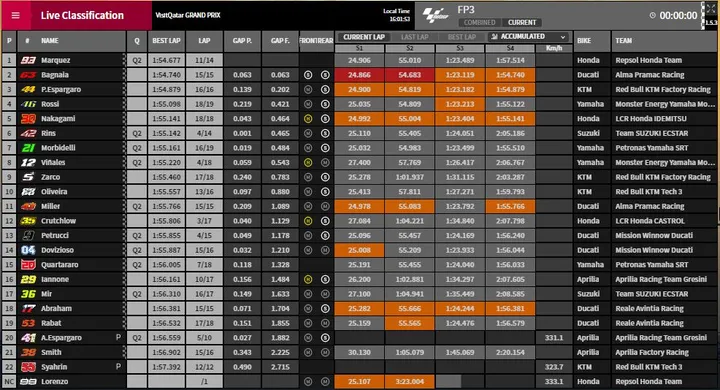This screenshot has height=390, width=720.
Task: Select the BEST LAP tab above the sectors
Action: [462, 37]
